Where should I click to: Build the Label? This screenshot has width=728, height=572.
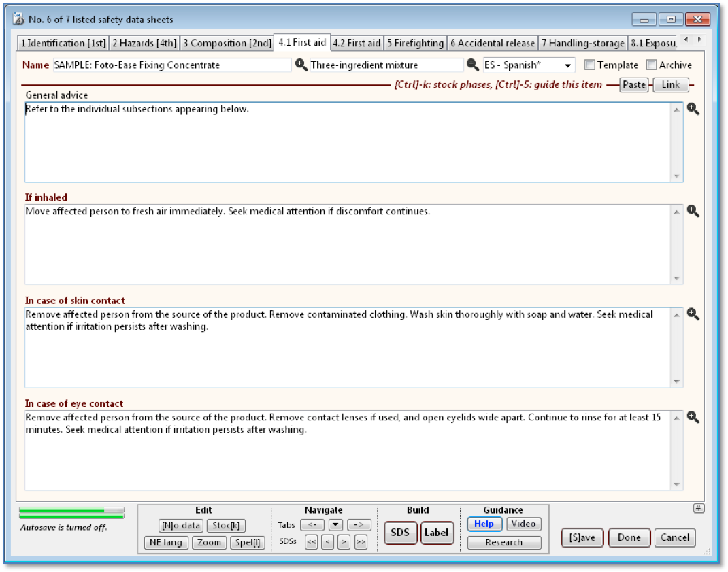click(437, 533)
